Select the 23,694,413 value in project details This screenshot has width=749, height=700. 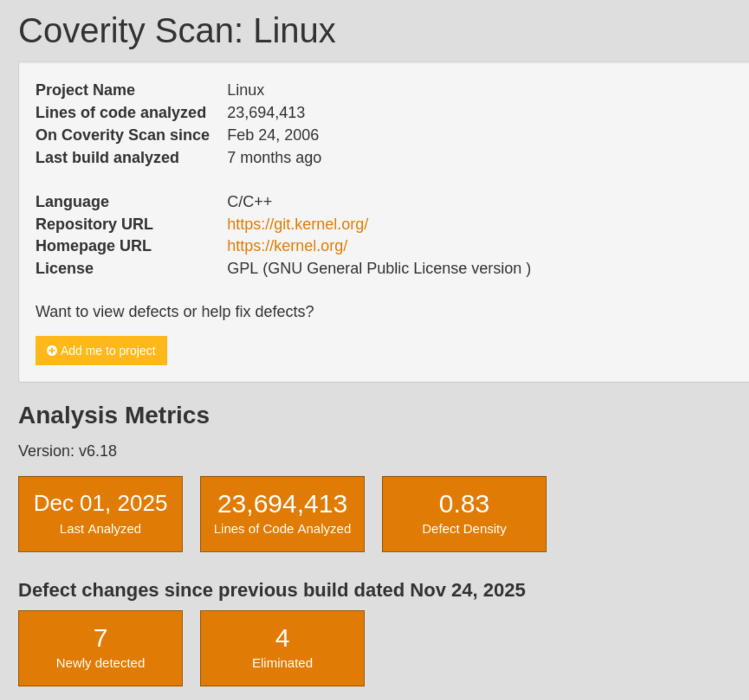pyautogui.click(x=266, y=113)
